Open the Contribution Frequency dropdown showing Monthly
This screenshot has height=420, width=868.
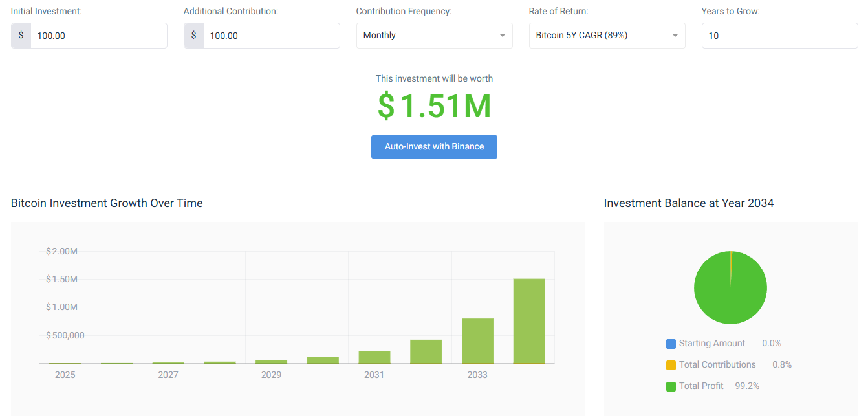click(x=434, y=36)
